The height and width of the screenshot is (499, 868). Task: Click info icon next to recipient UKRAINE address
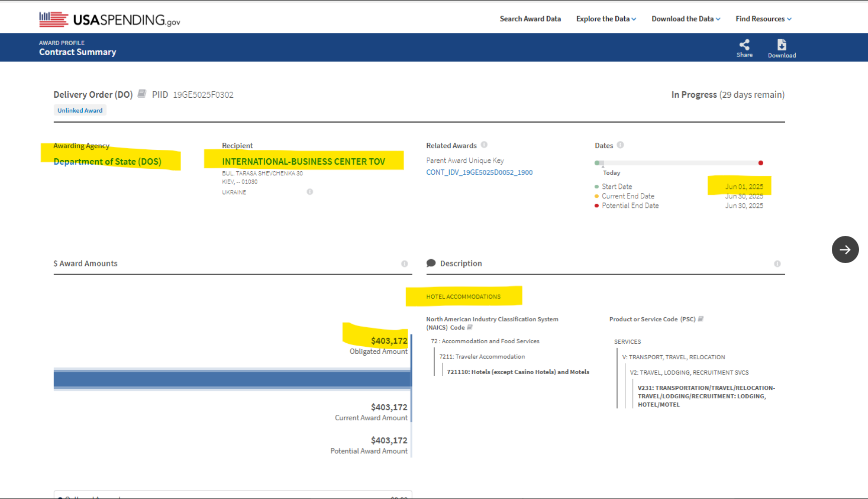click(310, 192)
